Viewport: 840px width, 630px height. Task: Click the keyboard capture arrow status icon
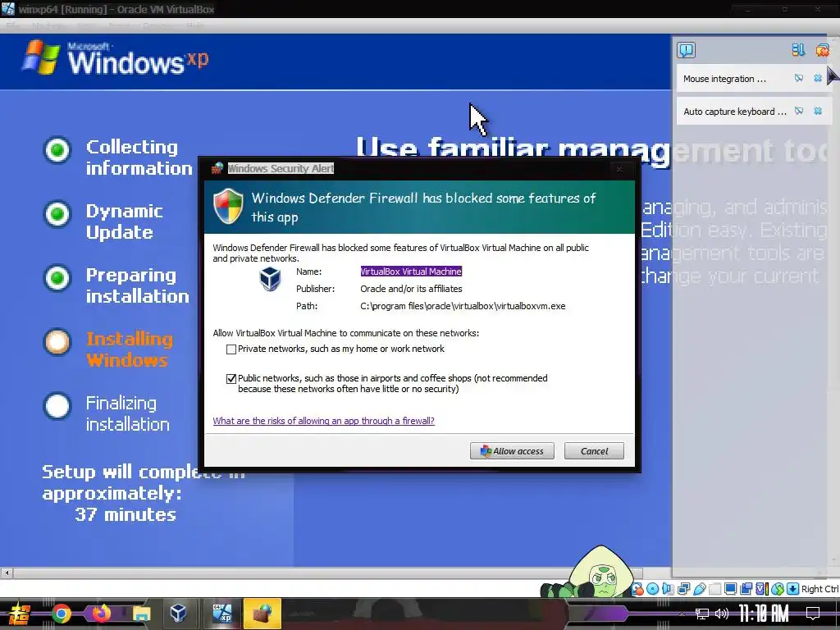[792, 589]
